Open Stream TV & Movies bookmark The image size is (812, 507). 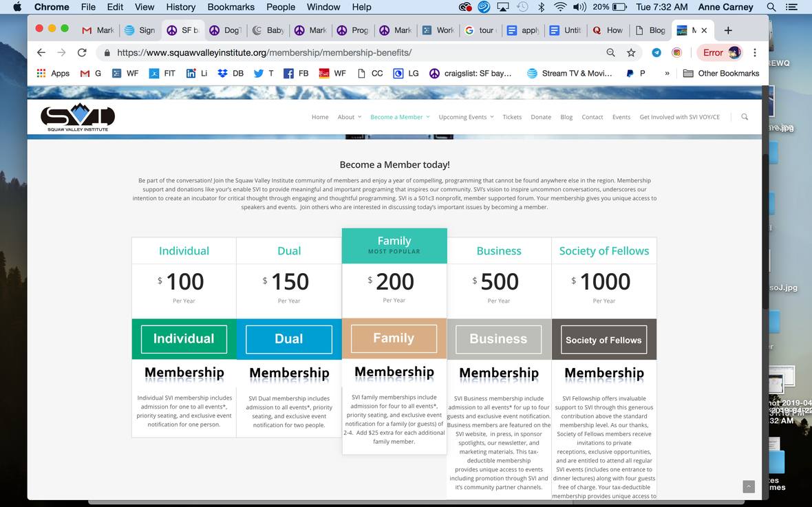click(569, 73)
